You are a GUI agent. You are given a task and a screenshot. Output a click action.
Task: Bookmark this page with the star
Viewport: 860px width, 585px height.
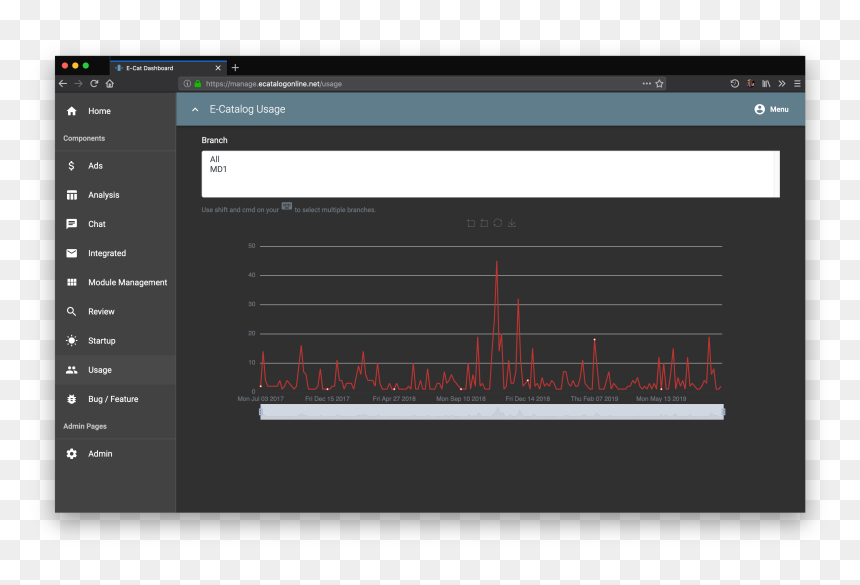coord(660,84)
